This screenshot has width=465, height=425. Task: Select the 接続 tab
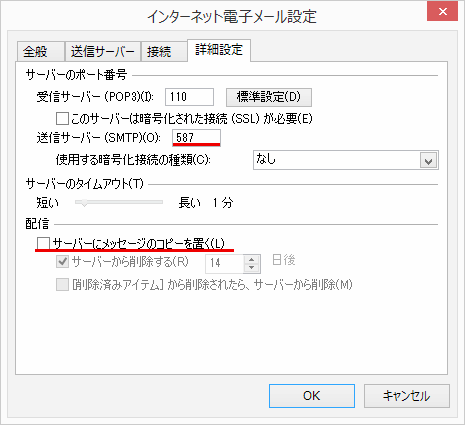coord(164,52)
